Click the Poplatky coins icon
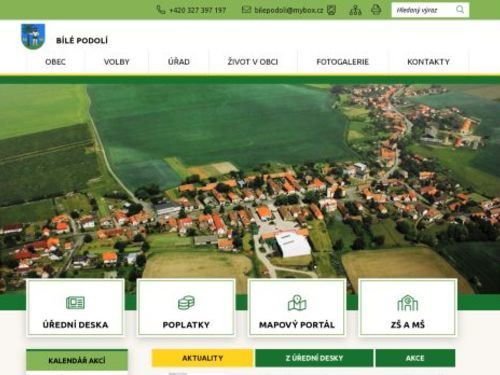This screenshot has height=375, width=500. (x=186, y=303)
